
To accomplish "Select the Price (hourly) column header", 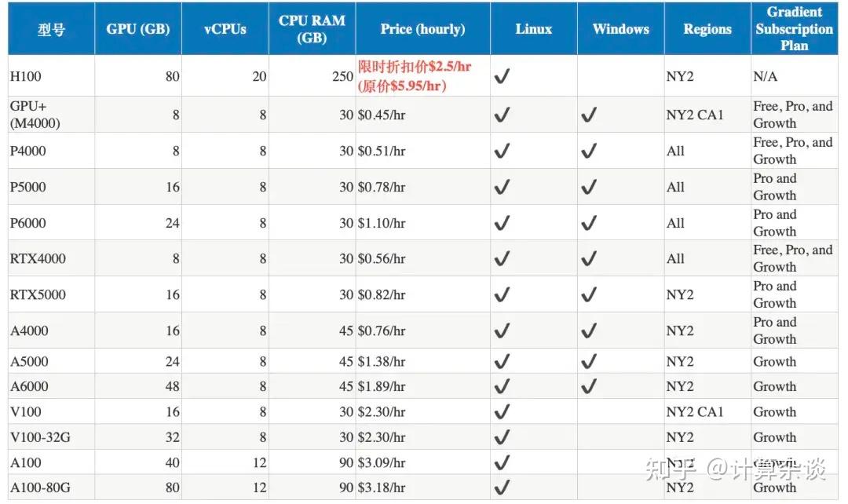I will pyautogui.click(x=422, y=29).
